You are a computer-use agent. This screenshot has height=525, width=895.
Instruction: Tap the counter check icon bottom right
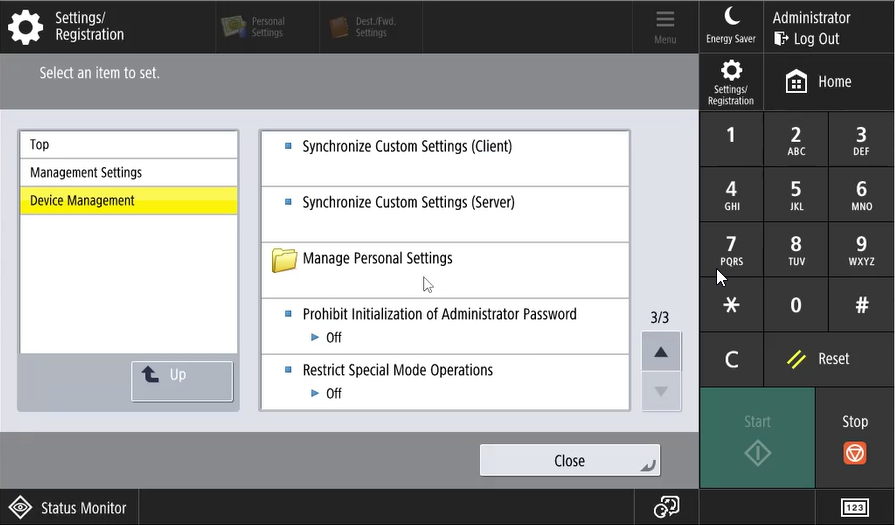pyautogui.click(x=855, y=508)
